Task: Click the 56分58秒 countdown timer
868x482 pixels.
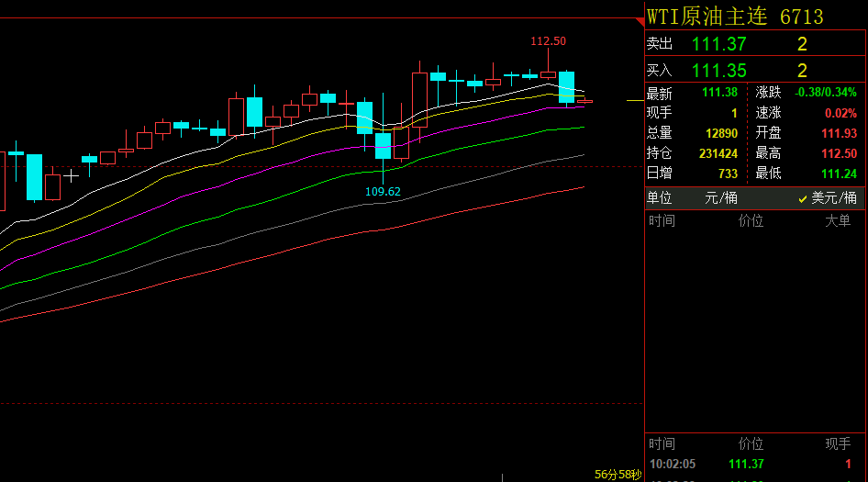Action: tap(618, 475)
